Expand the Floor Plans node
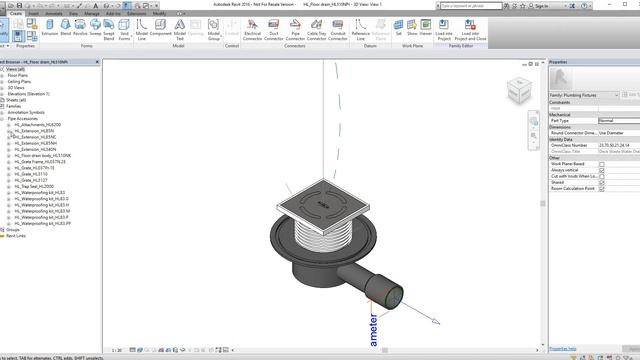The height and width of the screenshot is (360, 640). coord(2,76)
